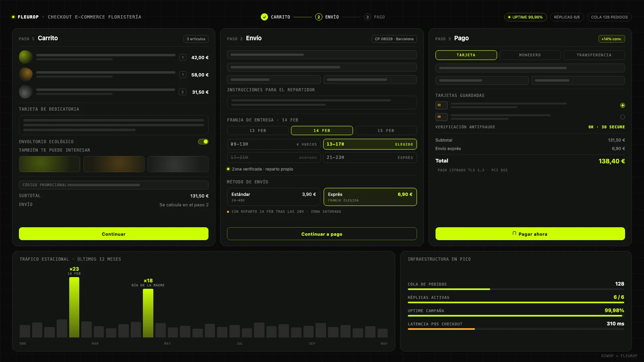Viewport: 644px width, 362px height.
Task: Switch to the Transferencia payment tab
Action: (x=594, y=55)
